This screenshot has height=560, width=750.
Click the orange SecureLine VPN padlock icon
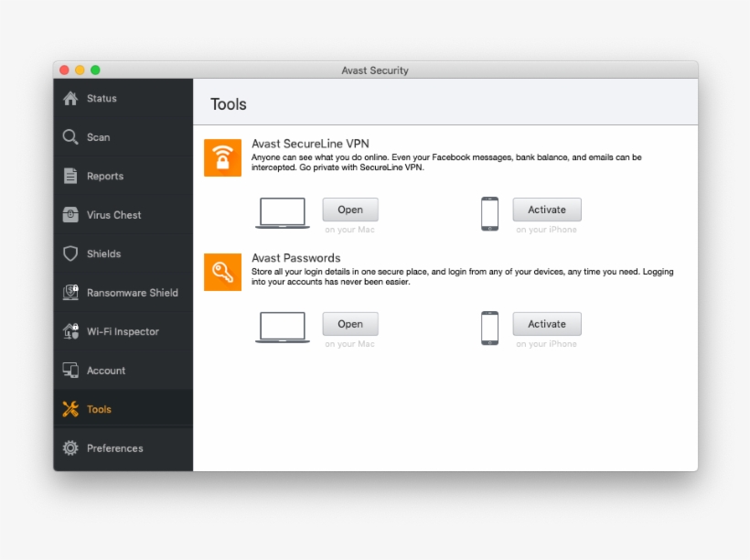pos(222,157)
